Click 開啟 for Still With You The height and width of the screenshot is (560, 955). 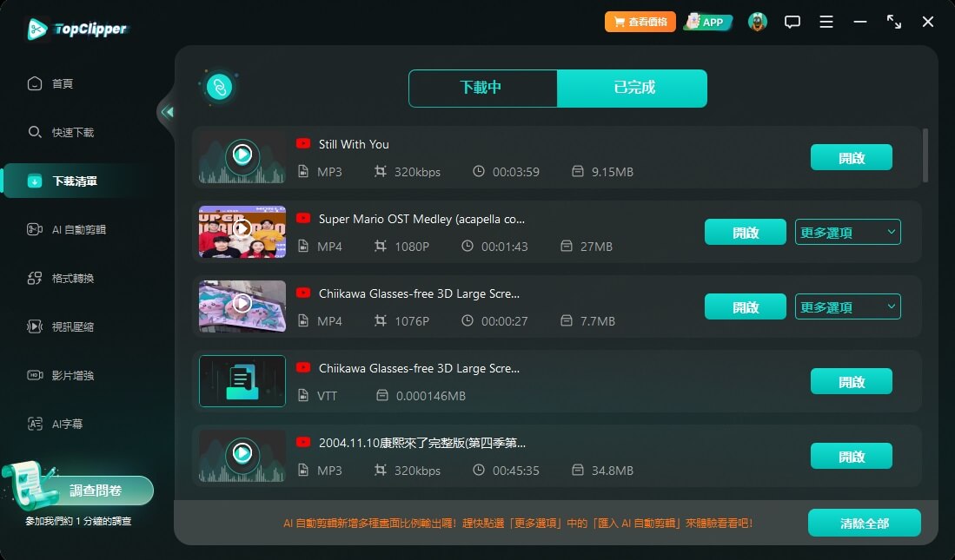(852, 158)
